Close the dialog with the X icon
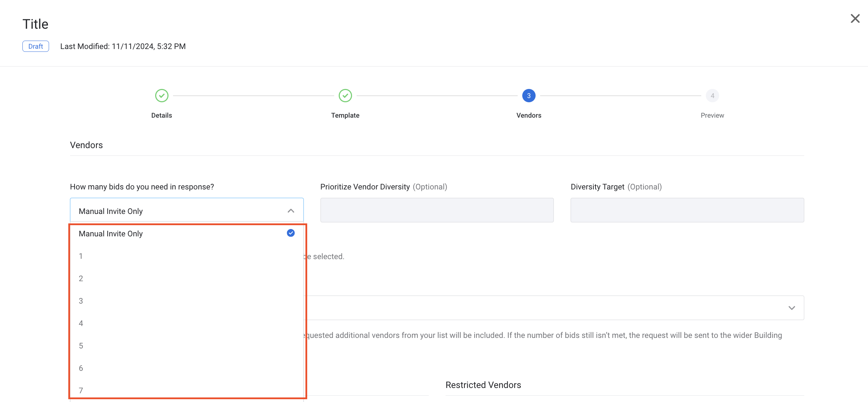 click(x=855, y=19)
